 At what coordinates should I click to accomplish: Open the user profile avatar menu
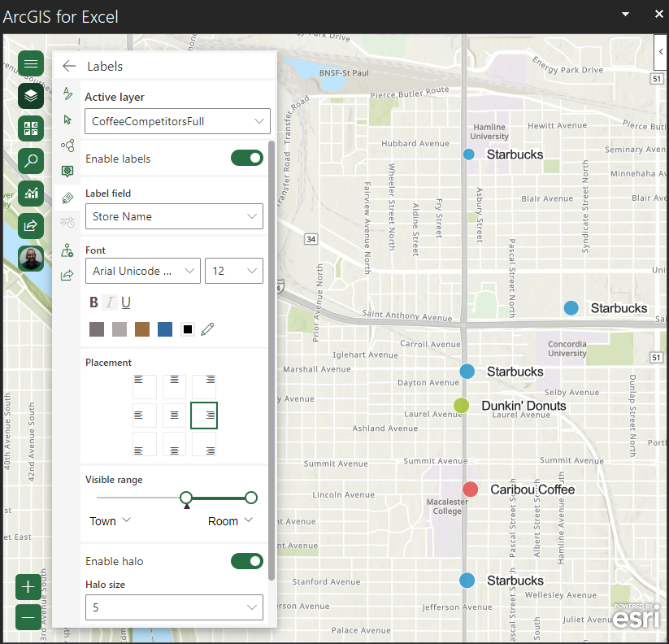(30, 259)
